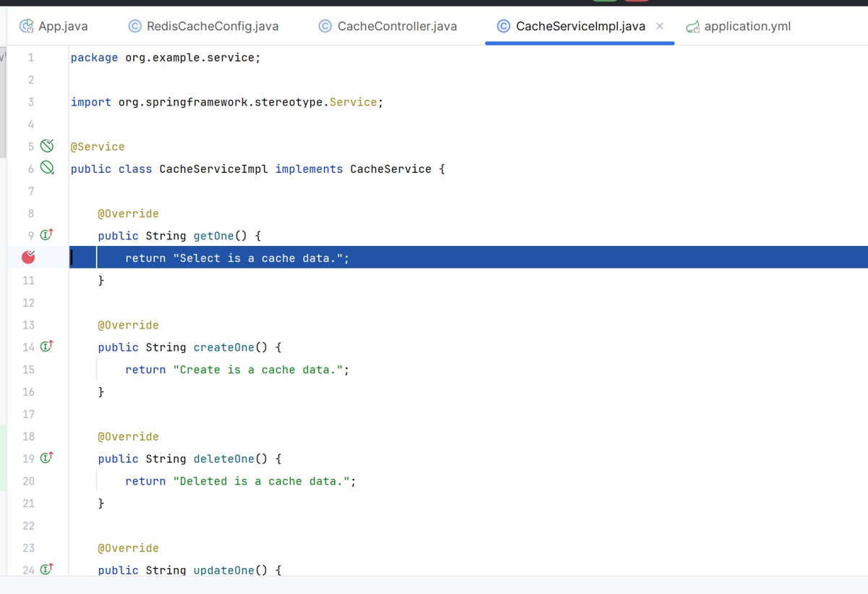Click implements-method gutter icon beside updateOne
The width and height of the screenshot is (868, 594).
pyautogui.click(x=47, y=569)
